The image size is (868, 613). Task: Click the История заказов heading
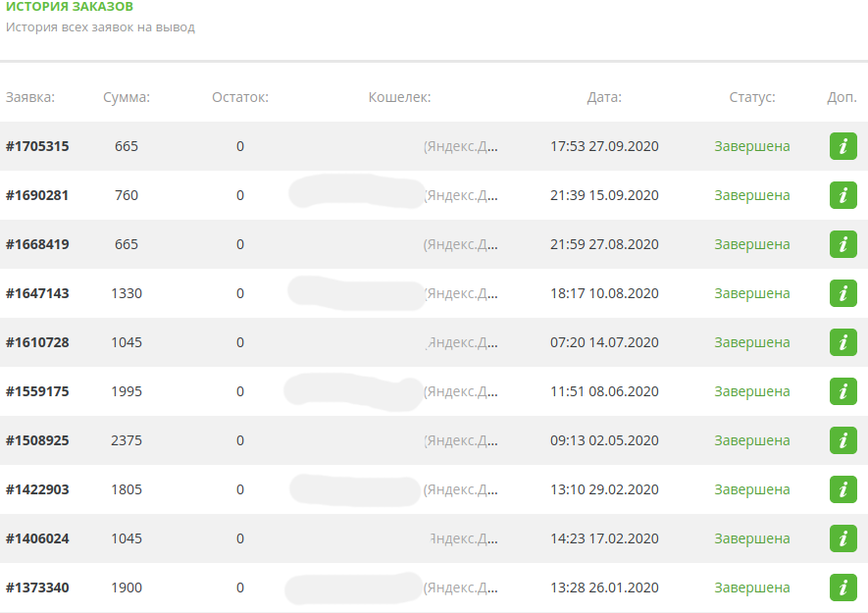(x=70, y=7)
